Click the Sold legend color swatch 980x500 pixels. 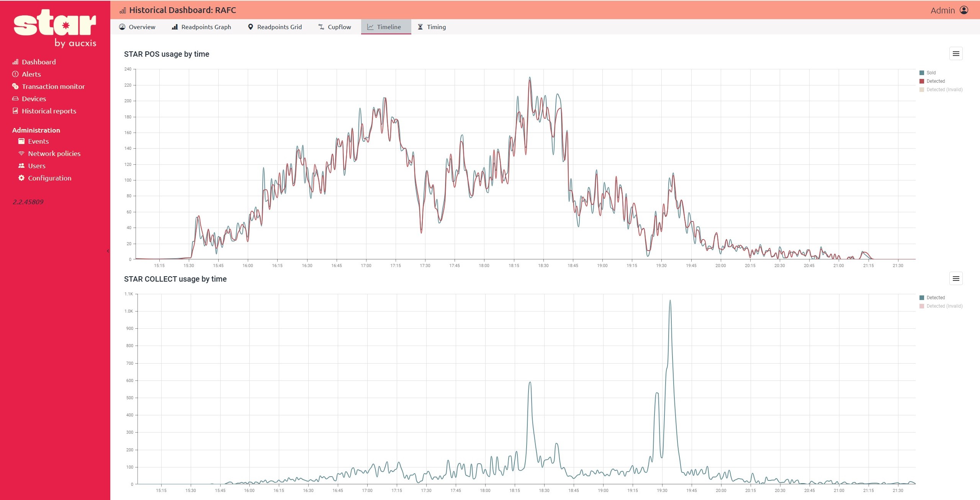click(x=922, y=73)
